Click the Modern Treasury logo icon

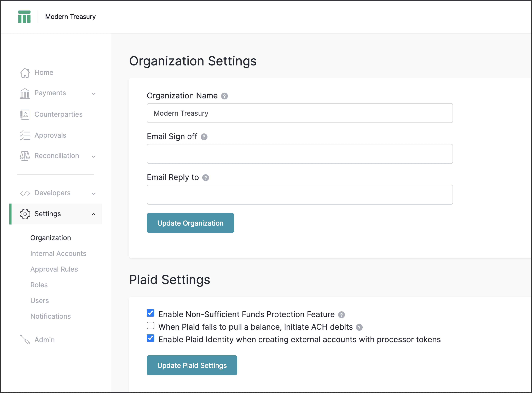click(24, 17)
